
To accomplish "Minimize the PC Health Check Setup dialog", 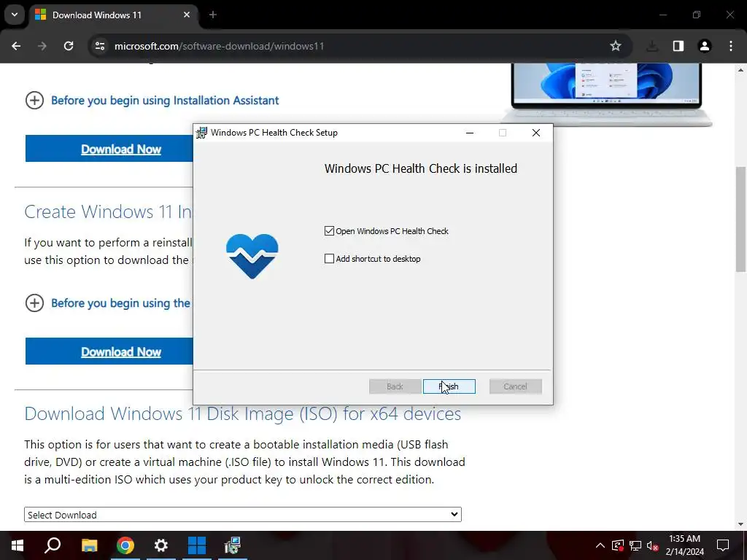I will (470, 133).
